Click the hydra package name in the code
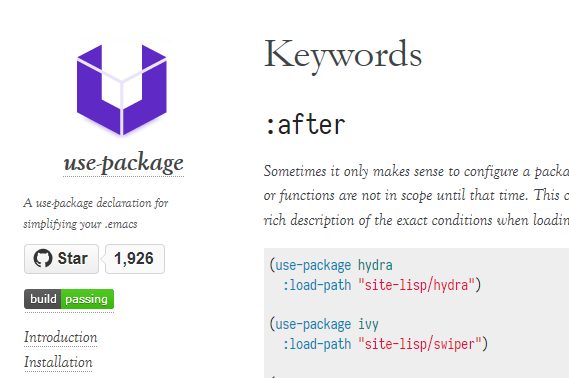Screen dimensions: 569x378 [375, 266]
